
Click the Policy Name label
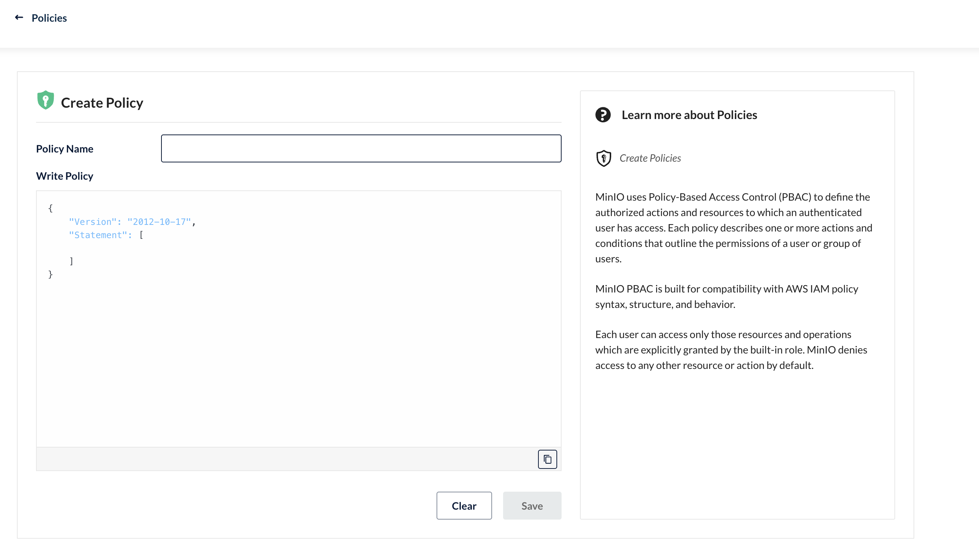65,149
